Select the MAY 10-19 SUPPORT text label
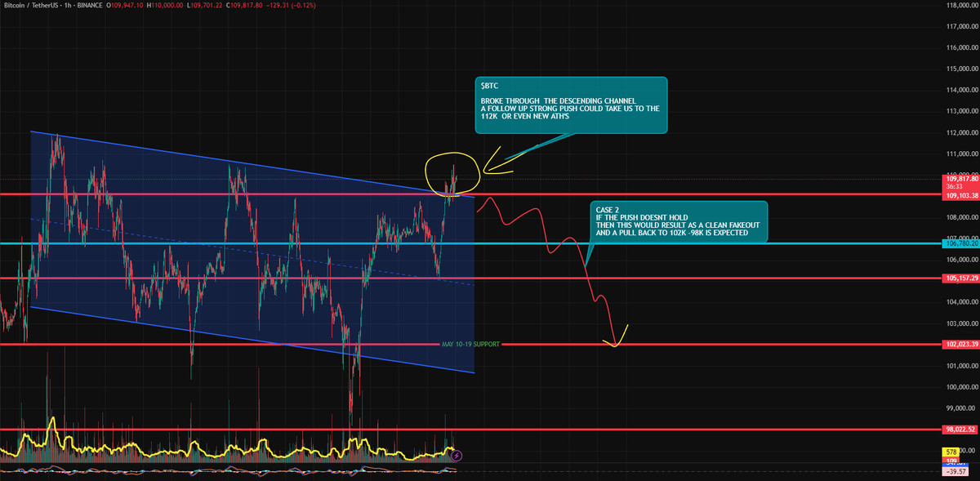This screenshot has height=481, width=980. 469,344
